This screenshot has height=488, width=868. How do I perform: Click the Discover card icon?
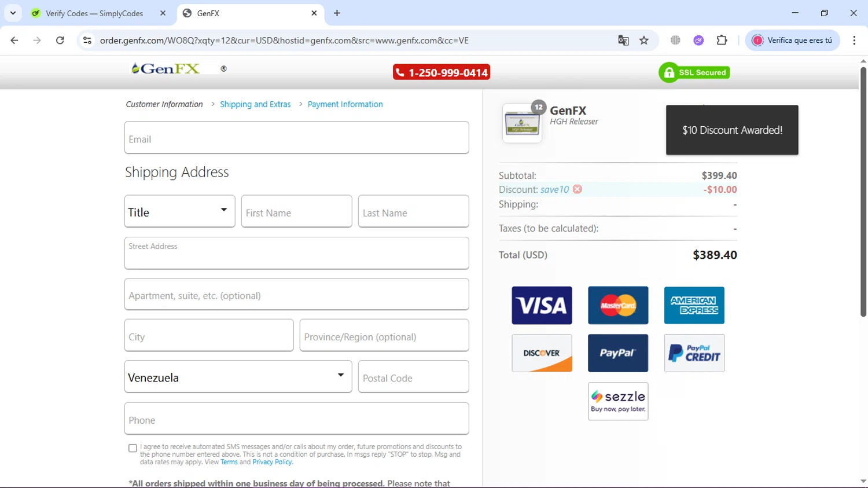pos(542,353)
